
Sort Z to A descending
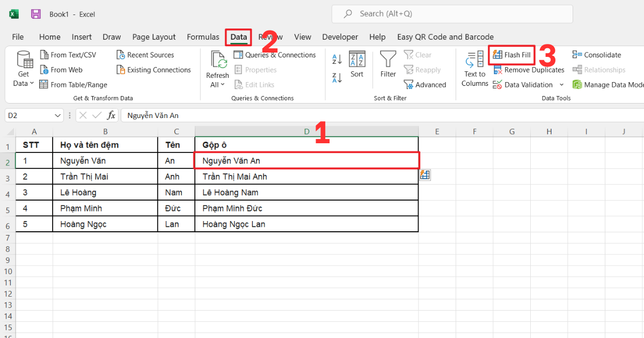click(x=337, y=77)
